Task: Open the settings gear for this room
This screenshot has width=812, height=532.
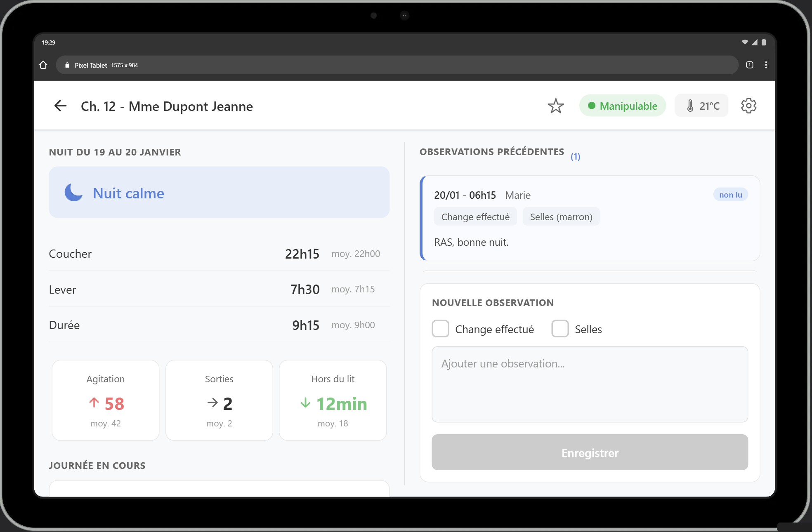Action: 749,106
